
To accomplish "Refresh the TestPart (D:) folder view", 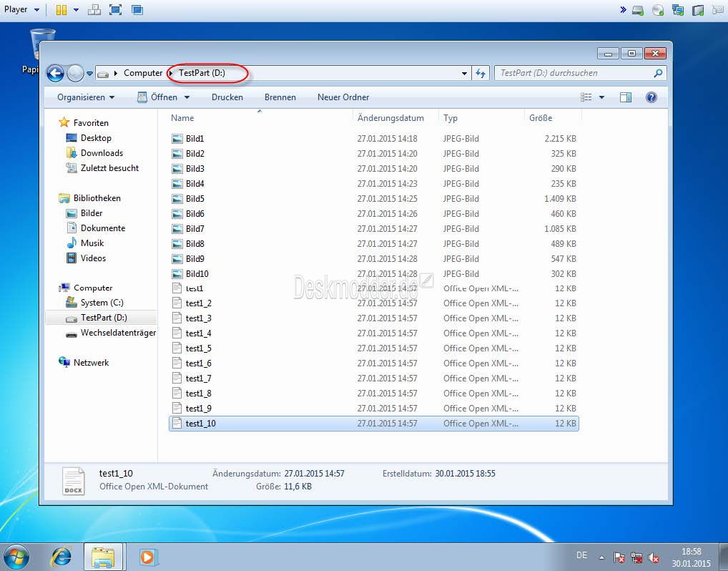I will point(481,74).
